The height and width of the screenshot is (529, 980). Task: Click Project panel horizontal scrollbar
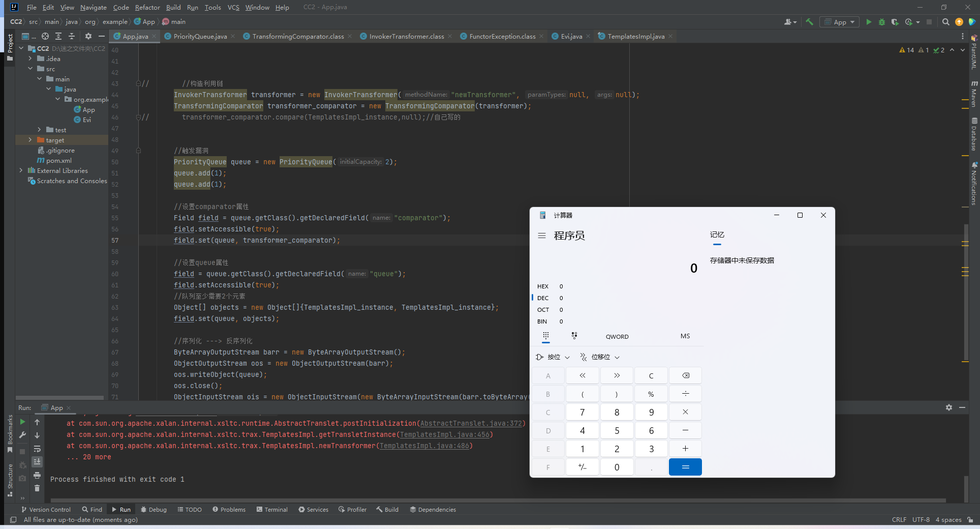click(59, 398)
